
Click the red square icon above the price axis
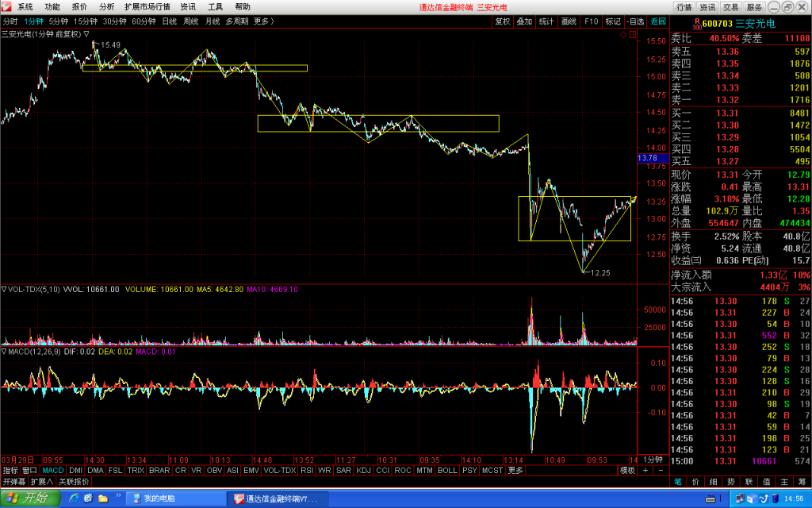(x=632, y=35)
